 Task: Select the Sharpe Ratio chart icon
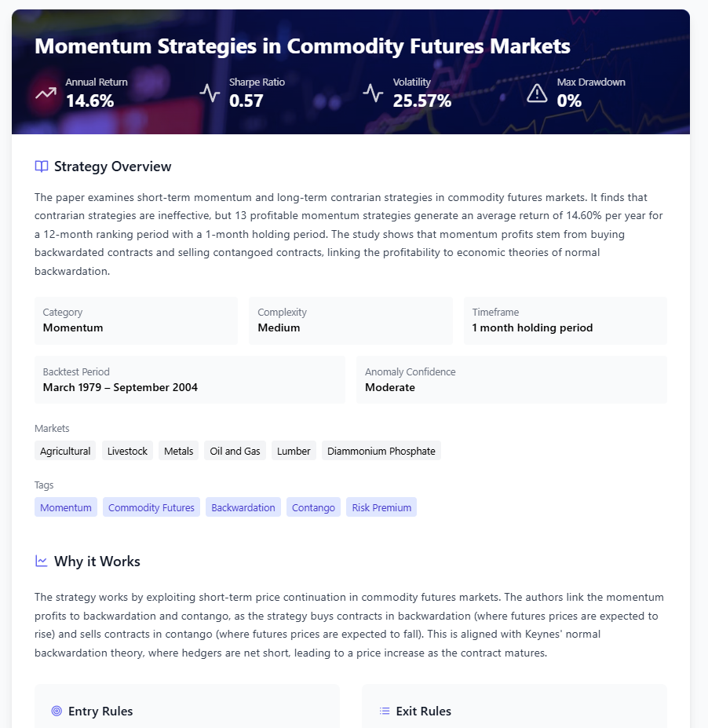pos(210,92)
